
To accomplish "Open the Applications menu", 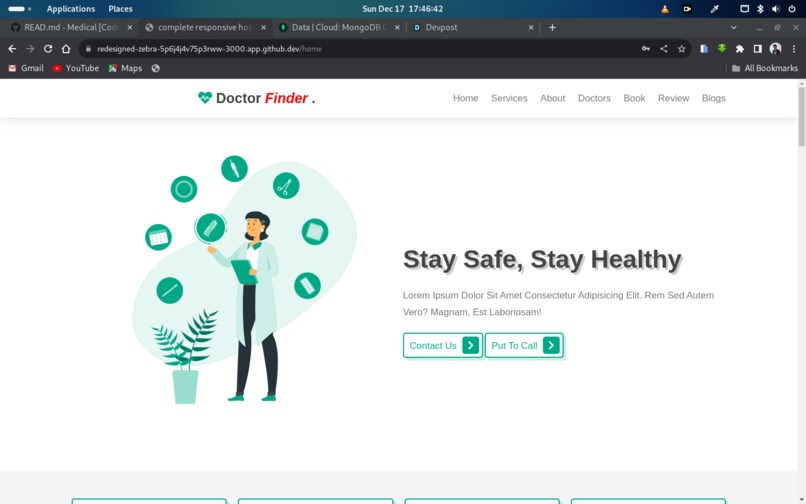I will pyautogui.click(x=70, y=9).
